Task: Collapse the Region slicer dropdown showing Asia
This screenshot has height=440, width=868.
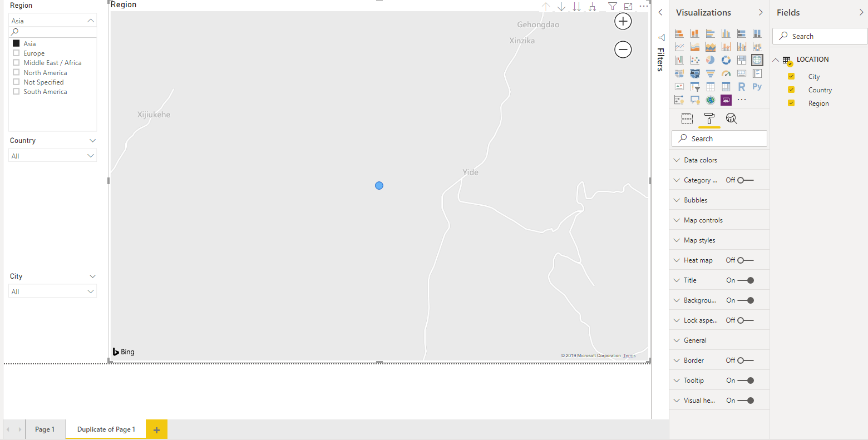Action: [53, 21]
